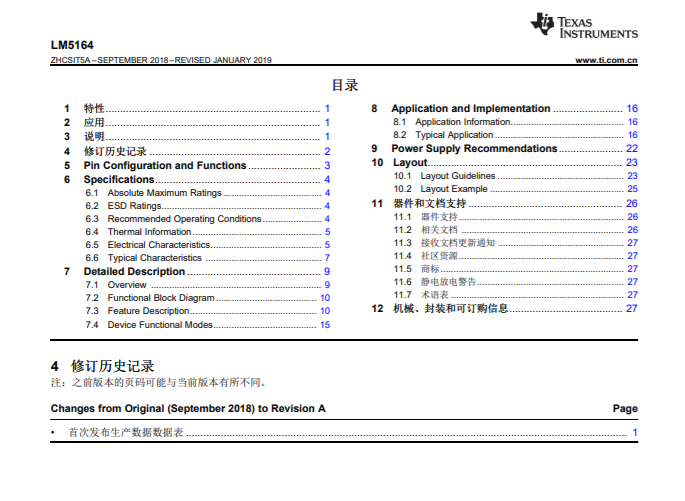Viewport: 685px width, 501px height.
Task: Click the Texas Instruments logo
Action: click(x=584, y=25)
